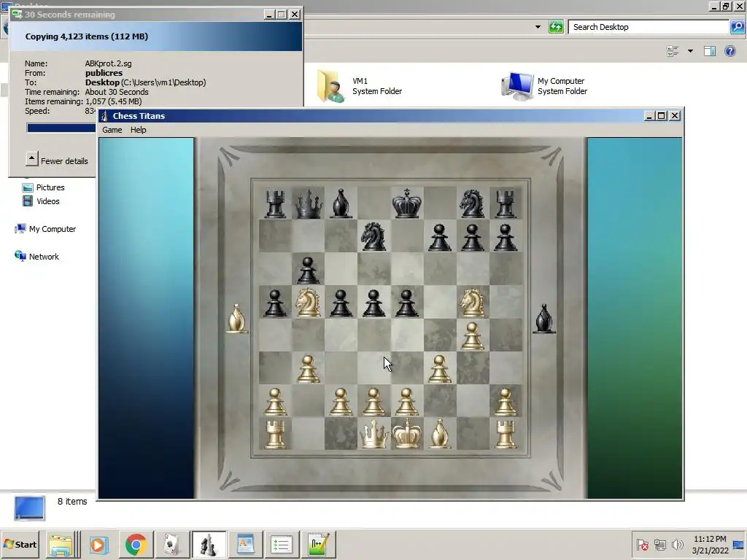The width and height of the screenshot is (747, 560).
Task: Open the volume control in the tray
Action: click(677, 544)
